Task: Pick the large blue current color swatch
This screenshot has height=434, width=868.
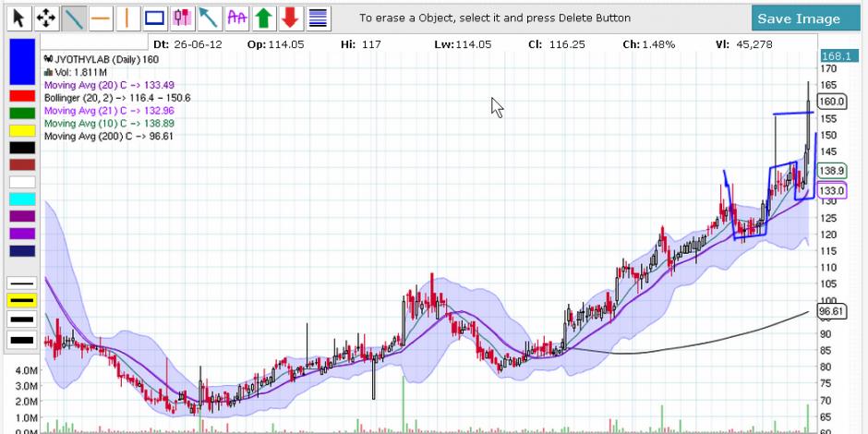Action: 22,62
